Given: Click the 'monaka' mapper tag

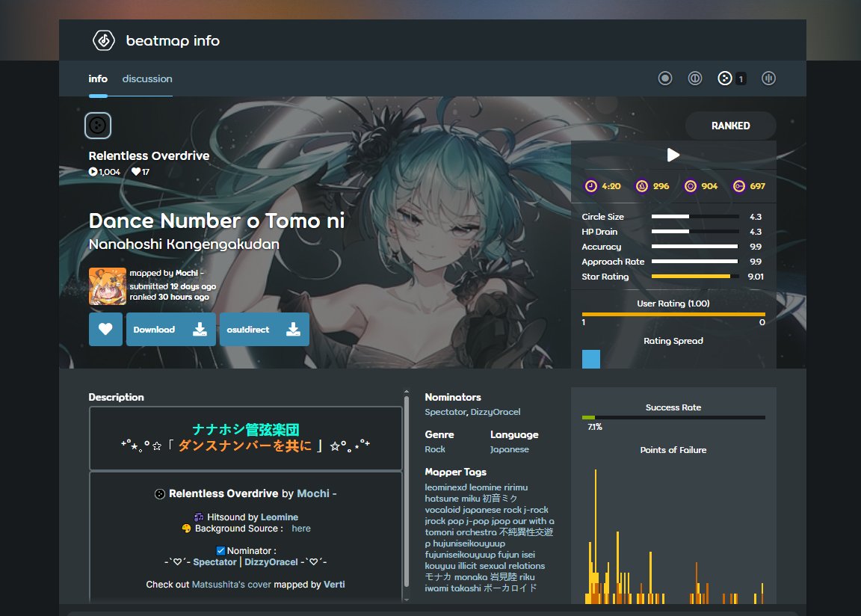Looking at the screenshot, I should [471, 577].
